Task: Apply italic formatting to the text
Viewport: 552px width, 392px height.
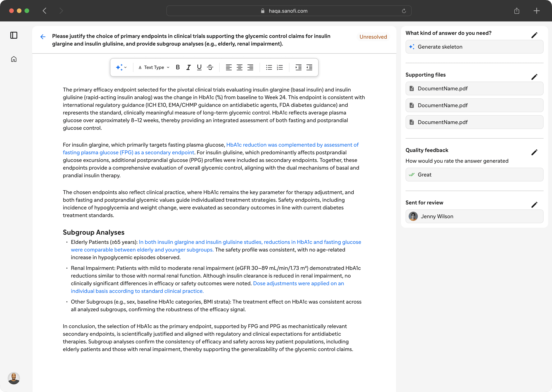Action: pos(189,67)
